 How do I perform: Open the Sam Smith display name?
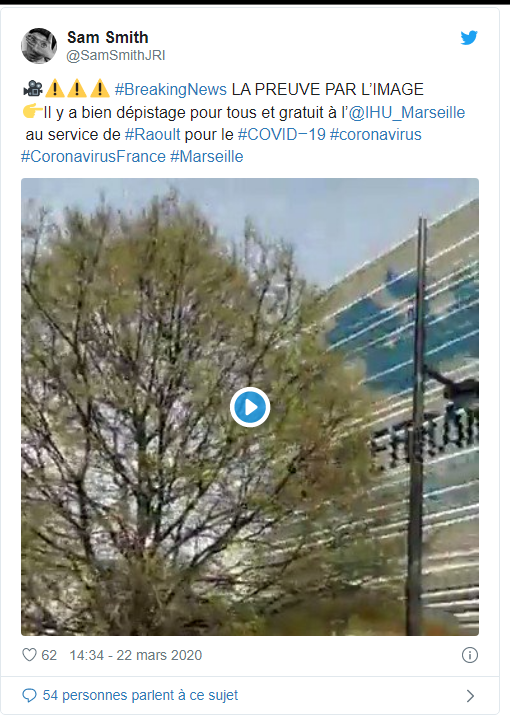point(107,37)
